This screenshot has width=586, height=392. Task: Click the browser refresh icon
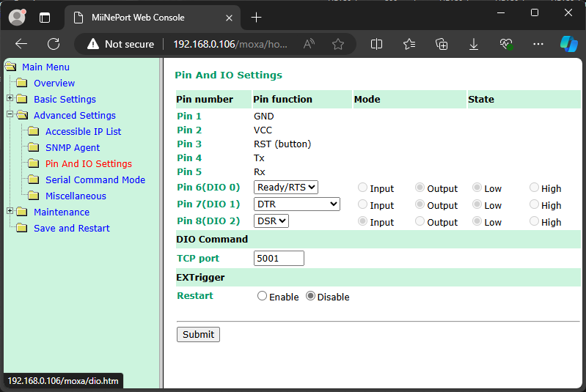54,44
